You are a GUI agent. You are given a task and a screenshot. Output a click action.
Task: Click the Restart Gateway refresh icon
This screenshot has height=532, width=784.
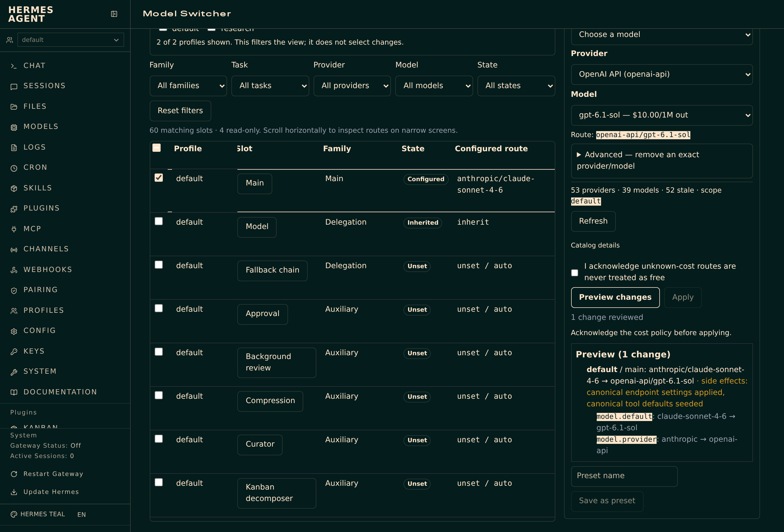pos(14,474)
